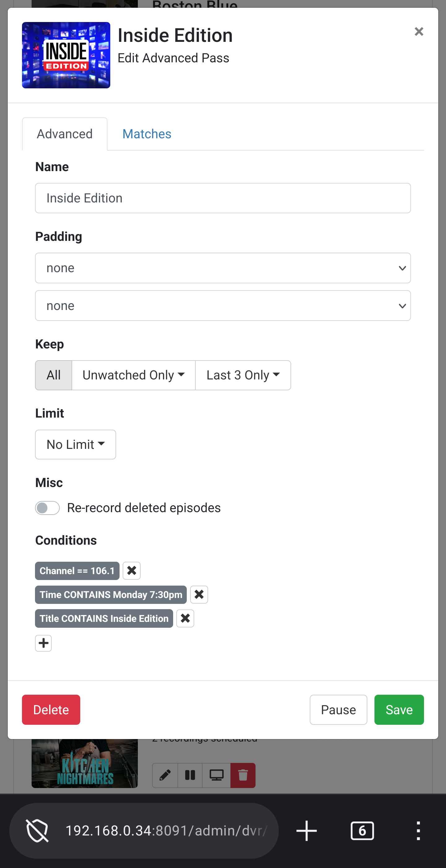Click the Title CONTAINS Inside Edition badge
Screen dimensions: 446x868
point(104,619)
